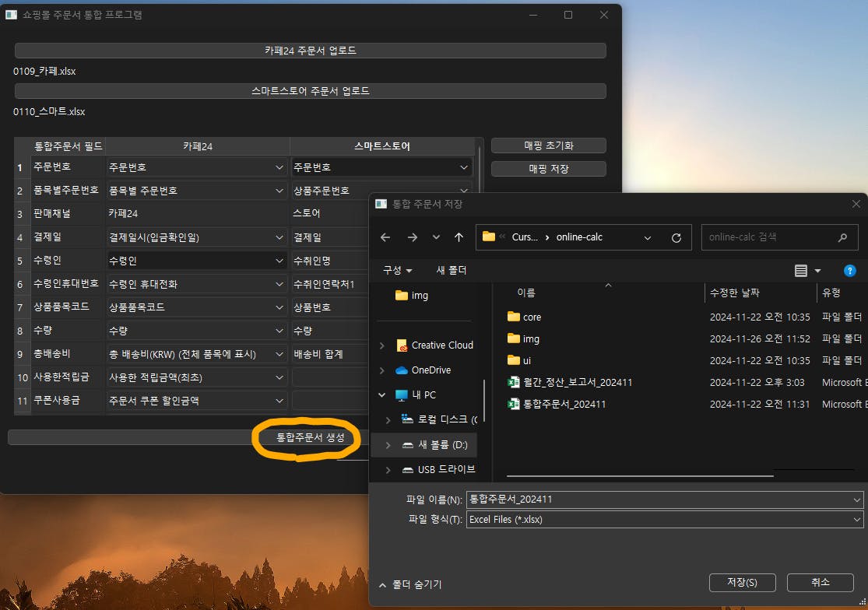
Task: Click the search magnifier icon
Action: (842, 237)
